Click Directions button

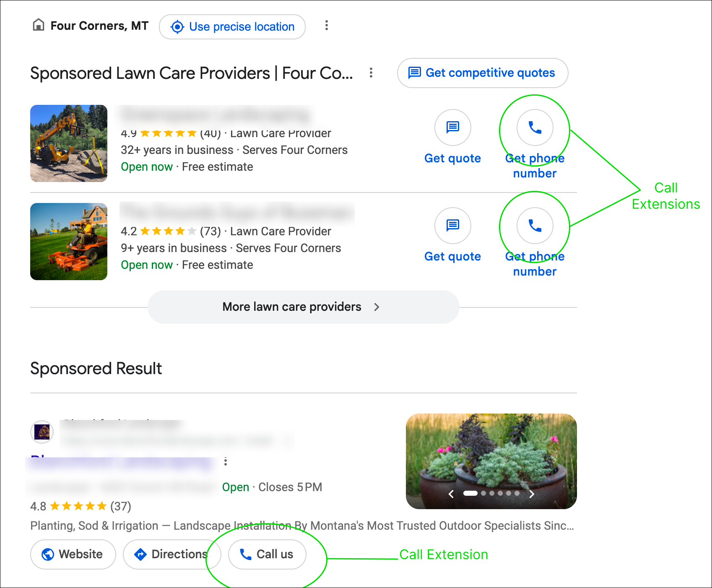click(172, 554)
